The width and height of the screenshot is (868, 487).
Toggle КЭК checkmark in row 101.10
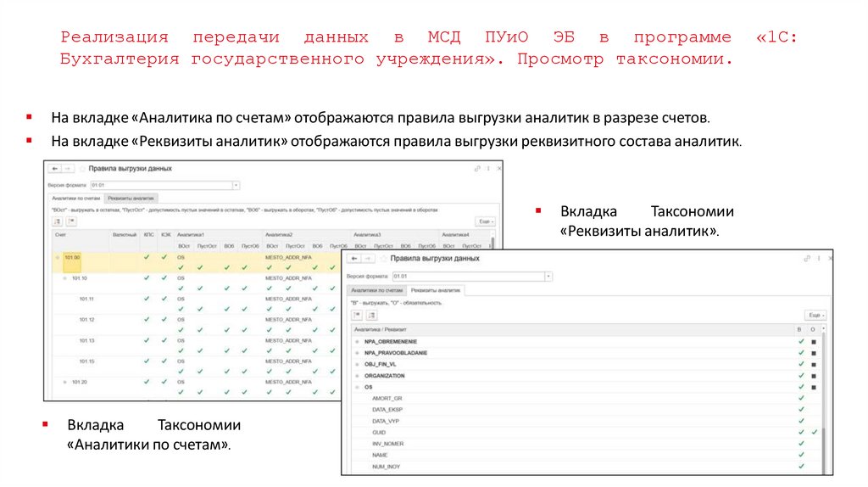tap(164, 278)
